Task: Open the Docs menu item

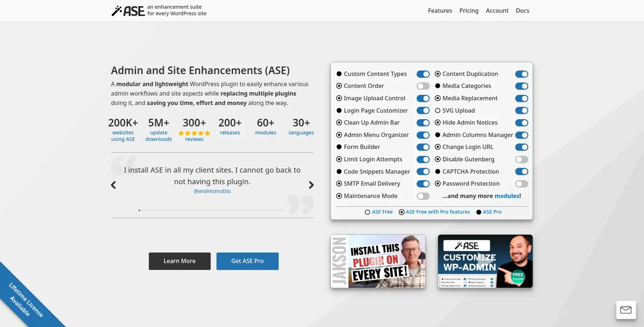Action: pyautogui.click(x=522, y=11)
